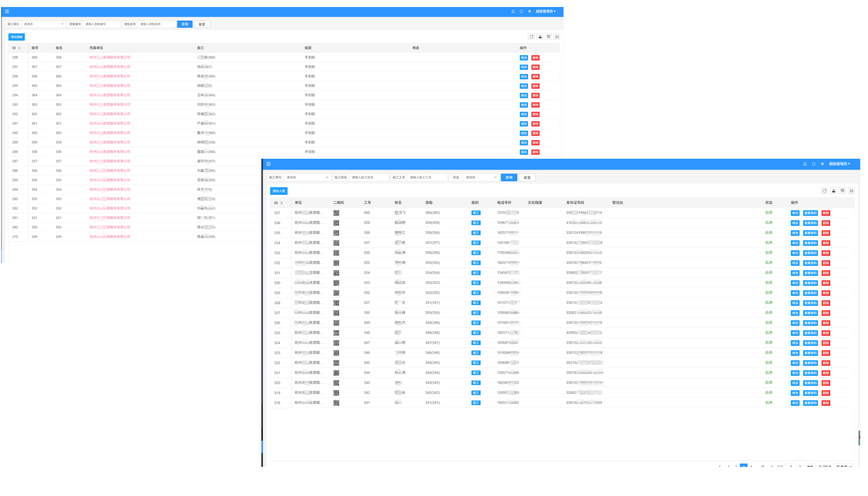
Task: Refresh the crew table
Action: pyautogui.click(x=824, y=191)
